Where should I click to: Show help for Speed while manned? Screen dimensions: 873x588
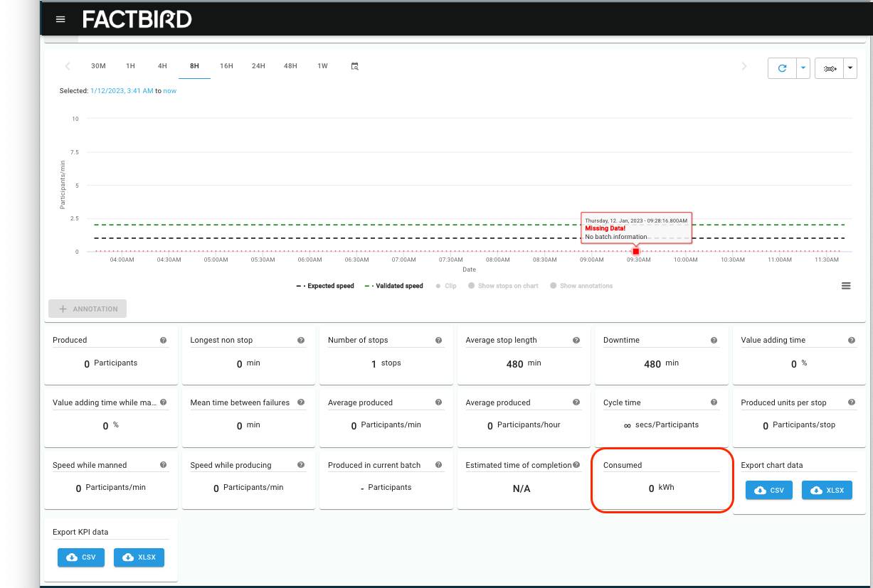coord(163,465)
